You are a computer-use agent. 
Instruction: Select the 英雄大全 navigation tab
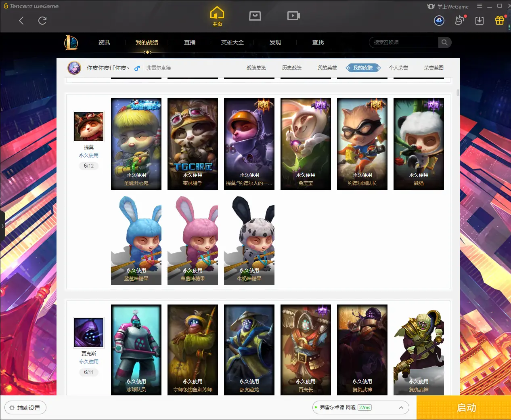[x=232, y=42]
